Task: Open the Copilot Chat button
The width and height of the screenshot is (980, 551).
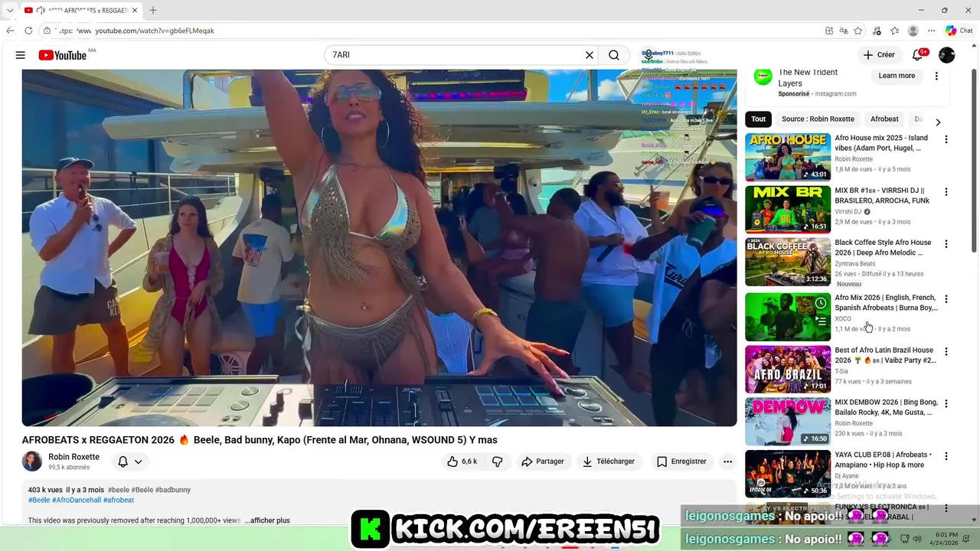Action: point(959,31)
